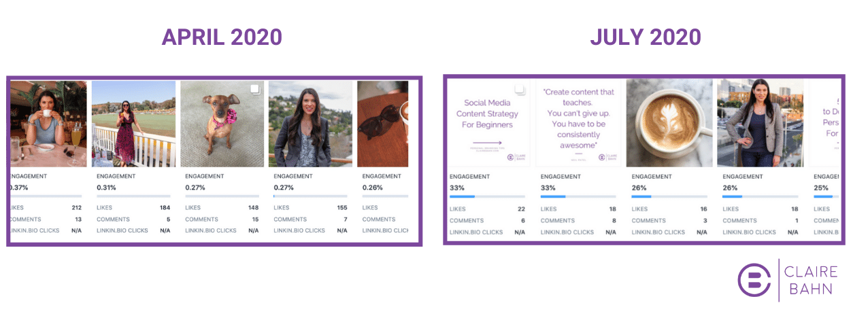The height and width of the screenshot is (318, 868).
Task: Click small logo on the quote post
Action: coord(602,157)
